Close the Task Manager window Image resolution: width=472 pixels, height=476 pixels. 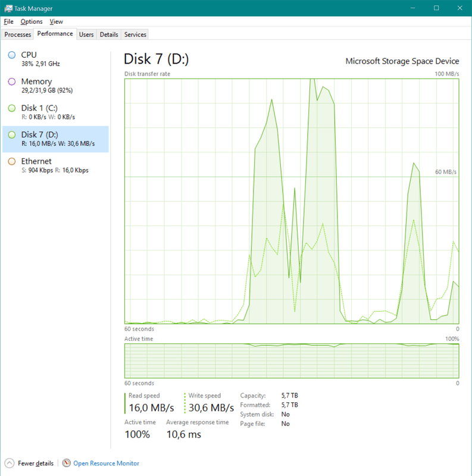460,8
